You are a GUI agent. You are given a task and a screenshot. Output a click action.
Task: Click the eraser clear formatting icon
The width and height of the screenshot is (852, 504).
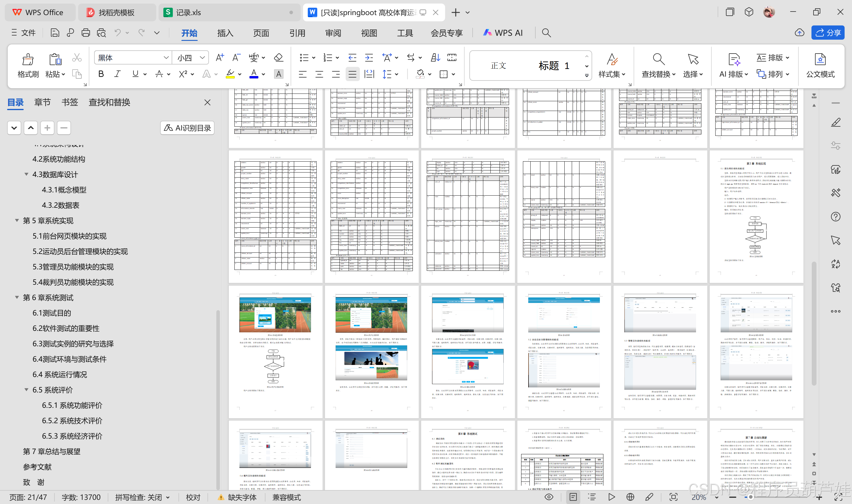point(278,57)
